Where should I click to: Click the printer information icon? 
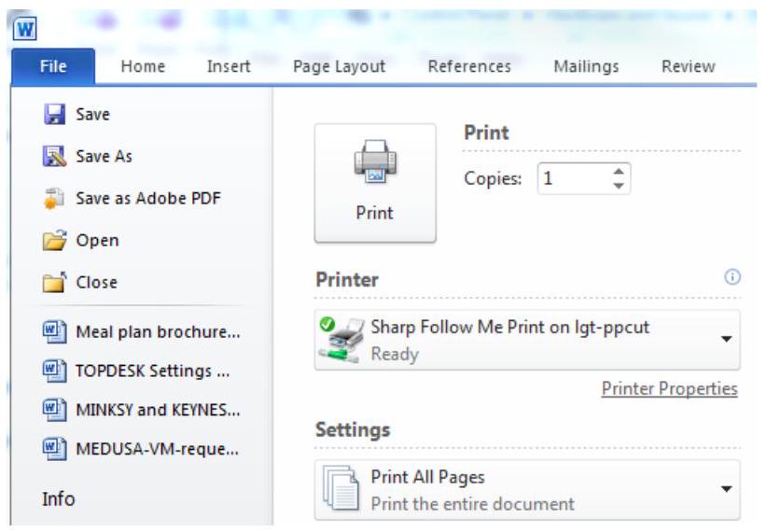coord(732,277)
